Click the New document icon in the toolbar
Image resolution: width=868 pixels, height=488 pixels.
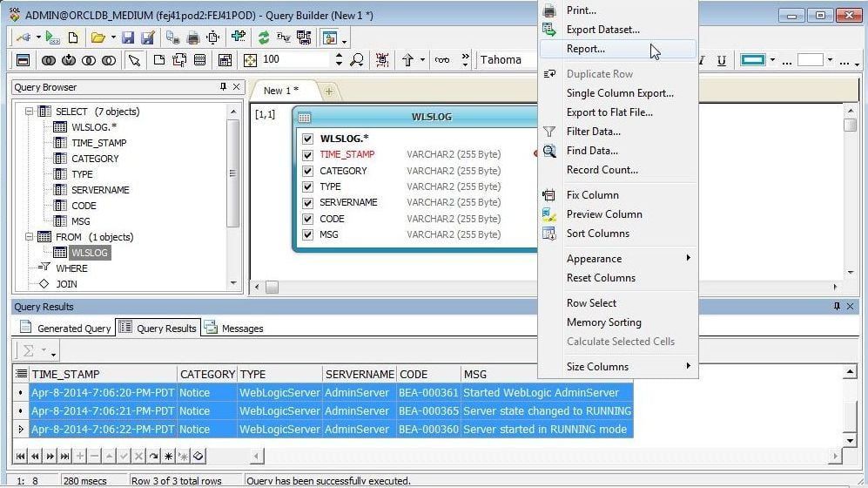tap(73, 38)
